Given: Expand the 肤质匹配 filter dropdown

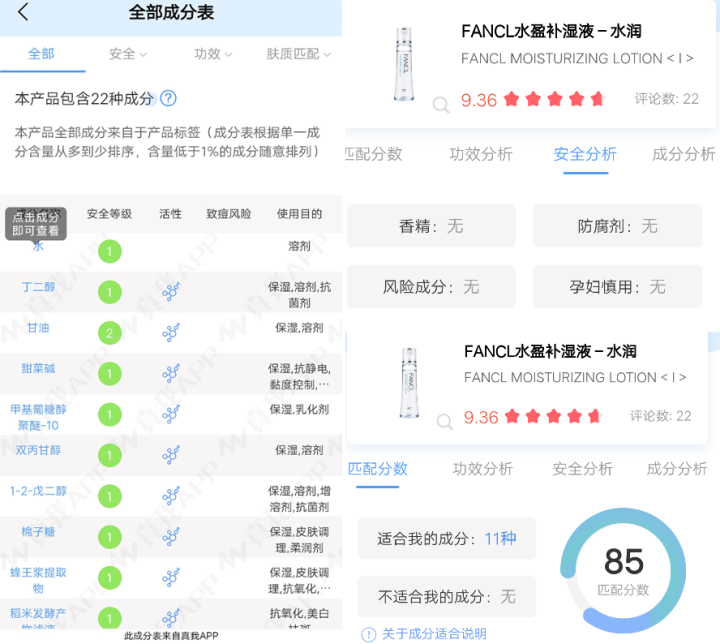Looking at the screenshot, I should click(x=298, y=54).
